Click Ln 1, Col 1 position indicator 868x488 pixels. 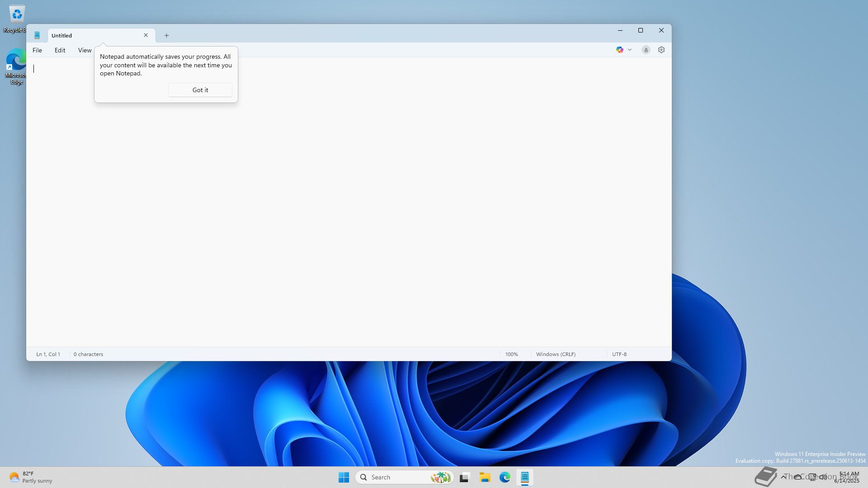click(48, 354)
